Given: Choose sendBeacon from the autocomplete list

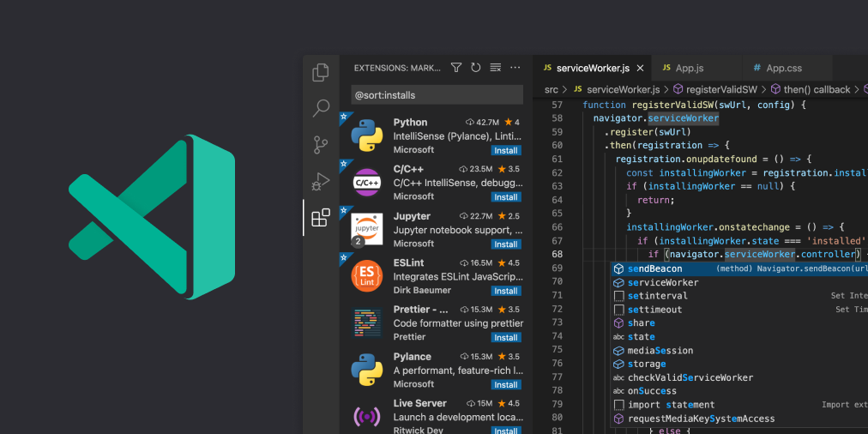Looking at the screenshot, I should [655, 268].
